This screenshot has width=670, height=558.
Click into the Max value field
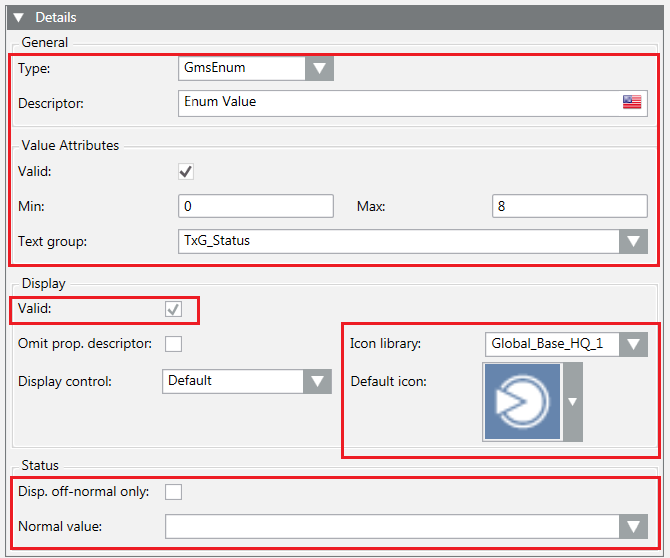(569, 206)
